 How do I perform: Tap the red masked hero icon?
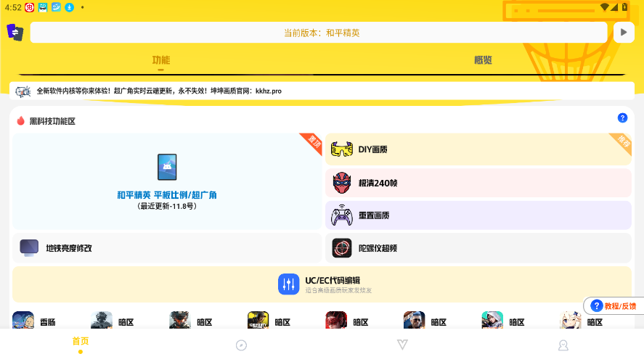(342, 183)
